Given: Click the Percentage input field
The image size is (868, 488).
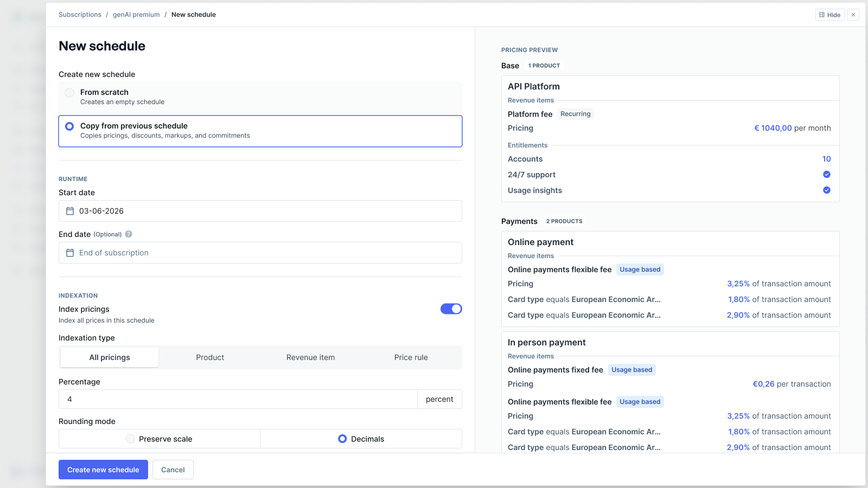Looking at the screenshot, I should [238, 399].
